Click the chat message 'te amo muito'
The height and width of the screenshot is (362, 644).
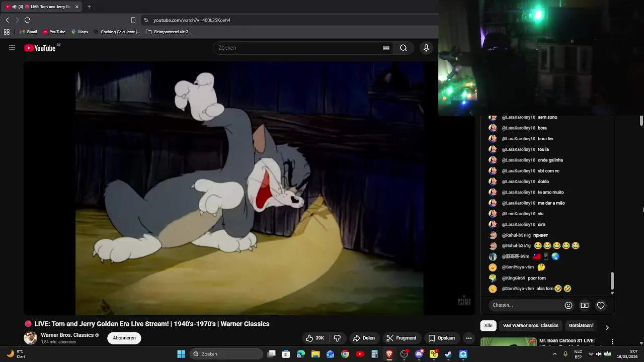click(550, 193)
